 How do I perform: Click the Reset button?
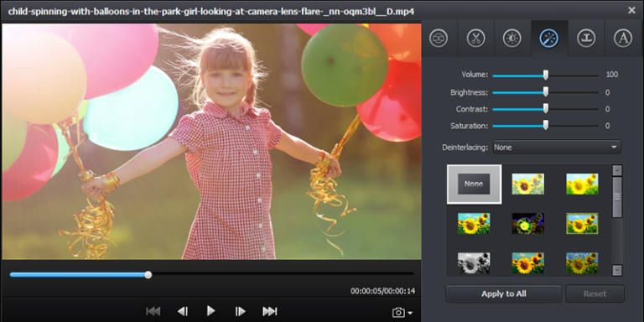tap(595, 293)
